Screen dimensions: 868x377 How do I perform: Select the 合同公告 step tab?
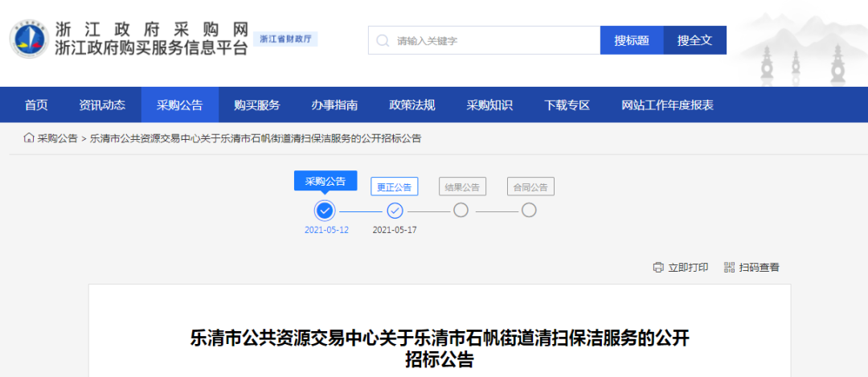point(531,187)
